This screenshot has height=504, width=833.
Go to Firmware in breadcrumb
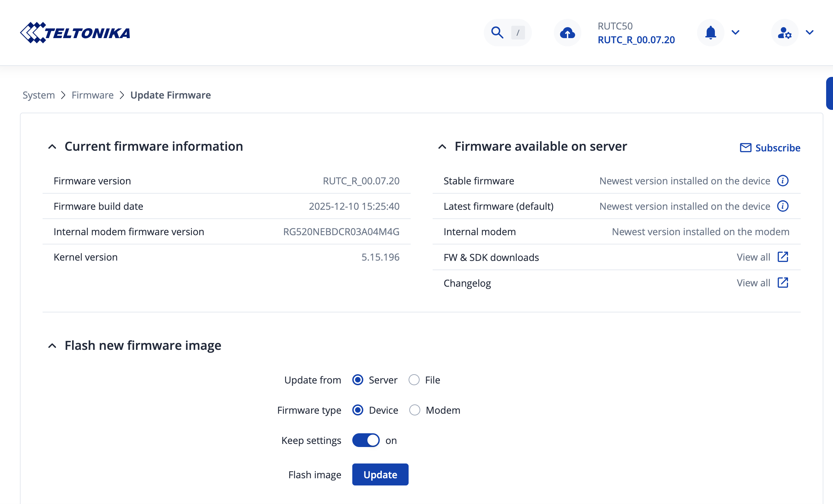tap(93, 95)
